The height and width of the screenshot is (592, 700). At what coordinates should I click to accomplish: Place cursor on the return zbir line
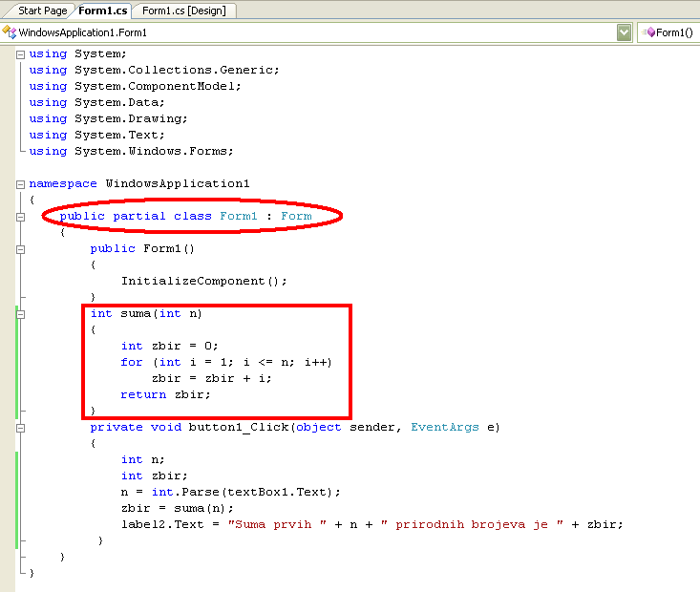click(x=165, y=394)
